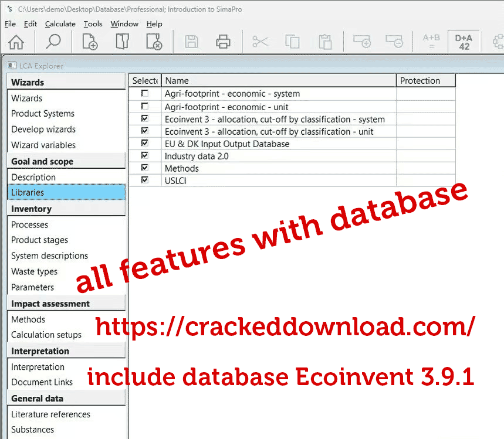Create a new project document icon
The height and width of the screenshot is (439, 504).
click(x=90, y=42)
